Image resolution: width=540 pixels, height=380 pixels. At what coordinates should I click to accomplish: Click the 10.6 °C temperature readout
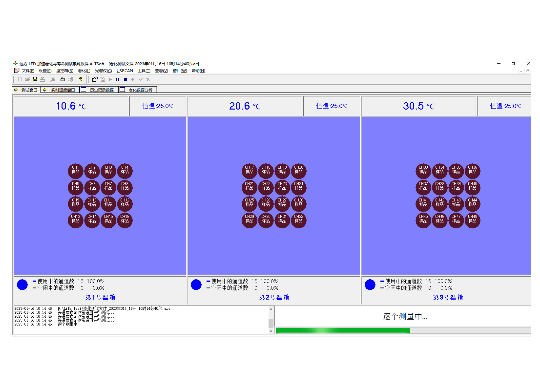point(71,106)
